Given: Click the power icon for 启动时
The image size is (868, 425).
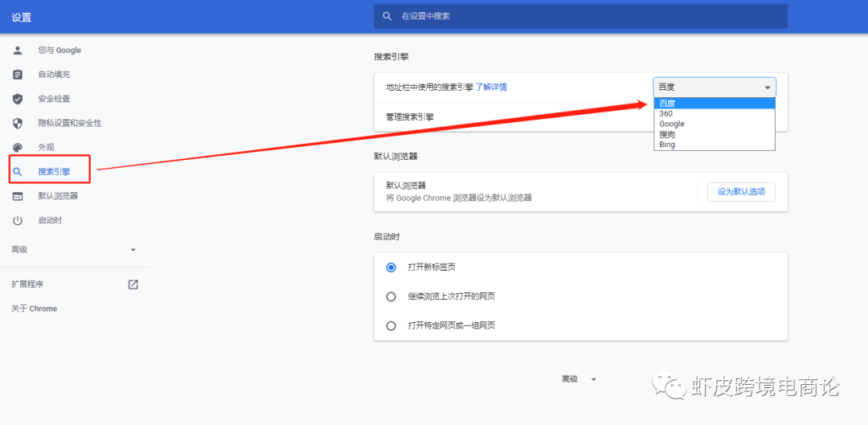Looking at the screenshot, I should pos(18,220).
